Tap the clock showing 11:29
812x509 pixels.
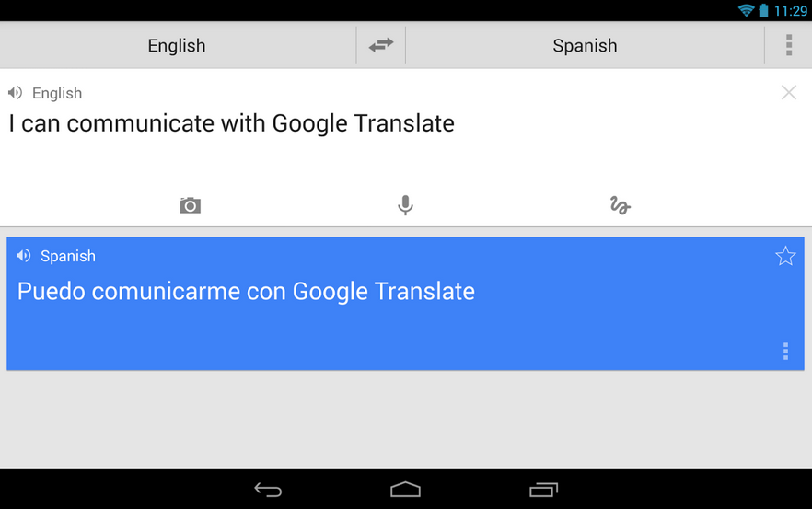[790, 11]
